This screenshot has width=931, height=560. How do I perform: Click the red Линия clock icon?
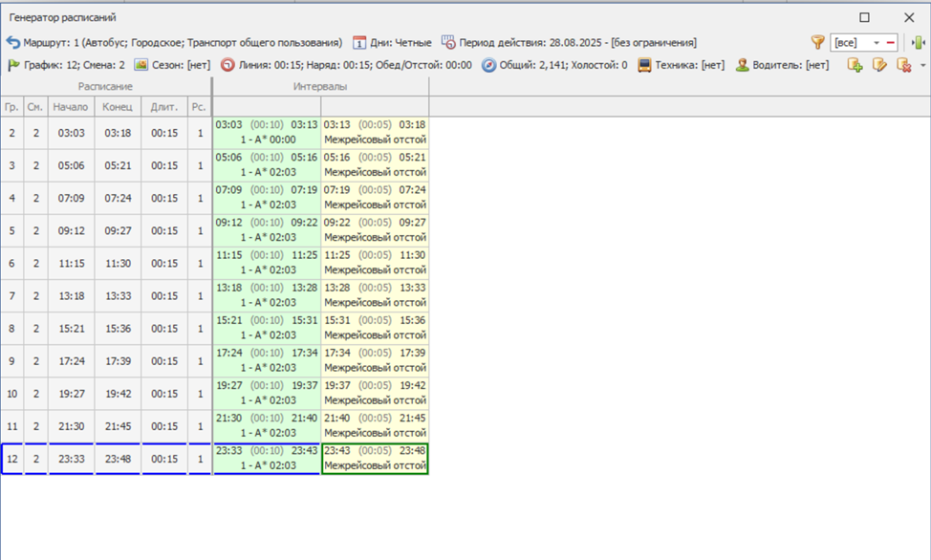[x=227, y=65]
